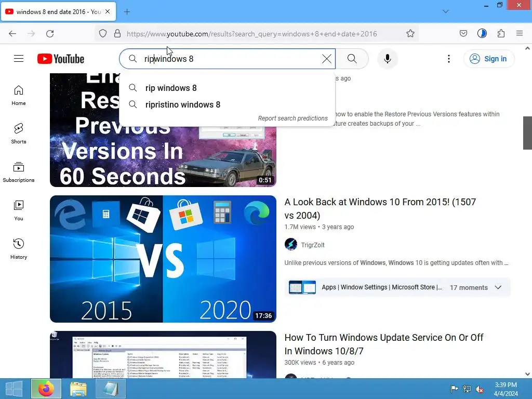This screenshot has height=399, width=532.
Task: Open File Explorer from the taskbar
Action: tap(78, 389)
